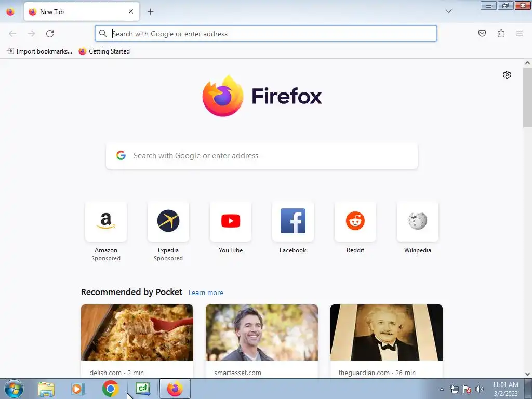Open the Firefox View pinned icon
Viewport: 532px width, 399px height.
pos(10,11)
